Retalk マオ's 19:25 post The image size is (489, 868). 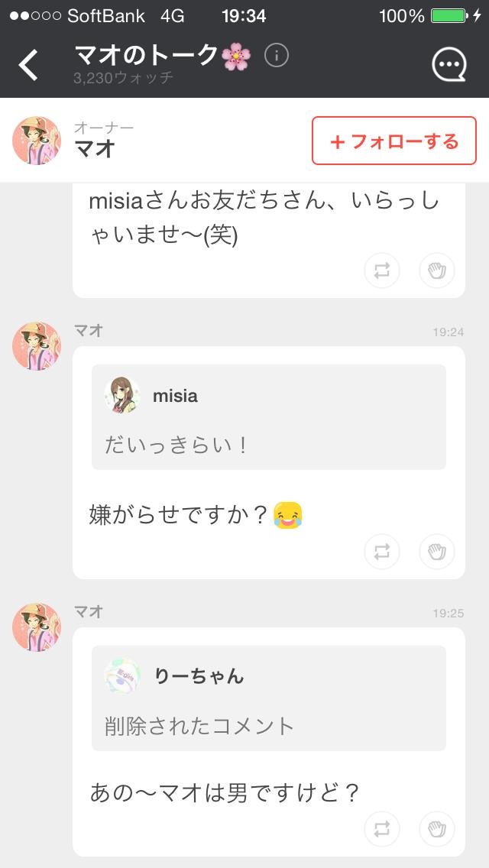pos(381,829)
